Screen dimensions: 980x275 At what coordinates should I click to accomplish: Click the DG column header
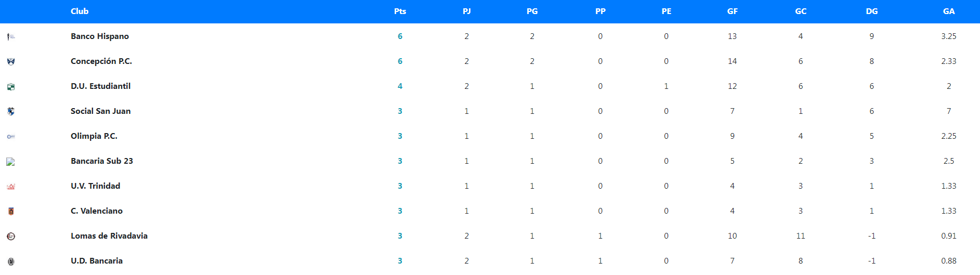pyautogui.click(x=872, y=11)
